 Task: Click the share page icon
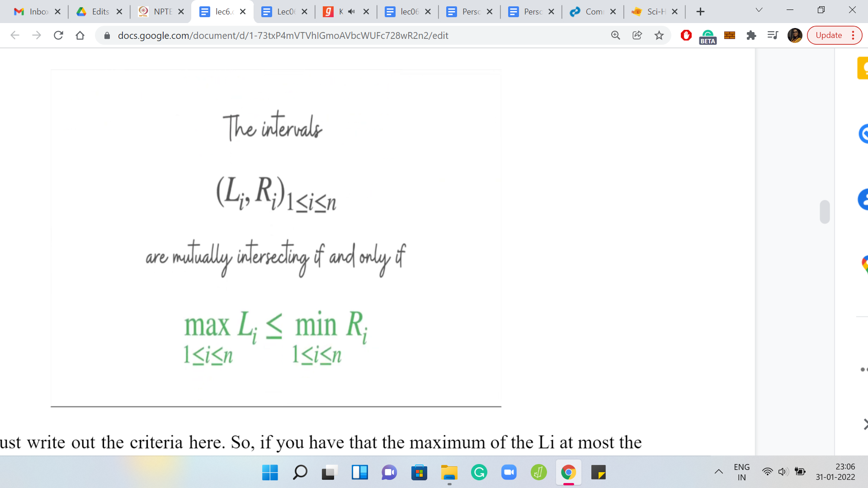637,35
